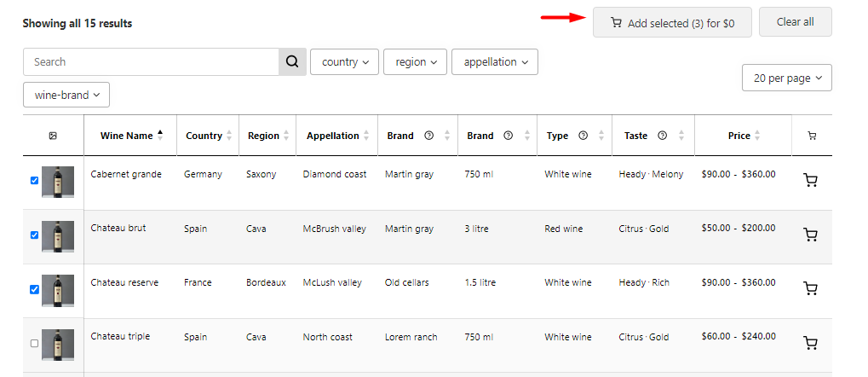Image resolution: width=868 pixels, height=377 pixels.
Task: Open the wine-brand filter dropdown
Action: pyautogui.click(x=66, y=95)
